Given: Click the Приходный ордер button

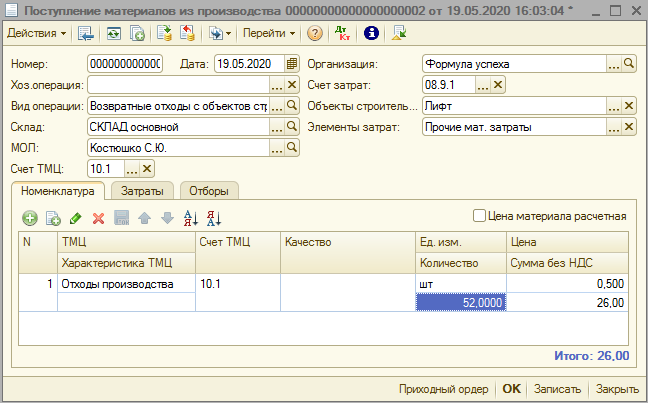Looking at the screenshot, I should [x=443, y=389].
